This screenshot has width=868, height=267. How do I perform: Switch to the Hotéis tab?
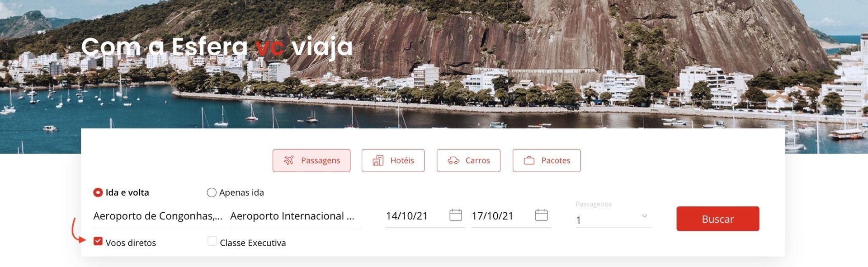coord(393,160)
